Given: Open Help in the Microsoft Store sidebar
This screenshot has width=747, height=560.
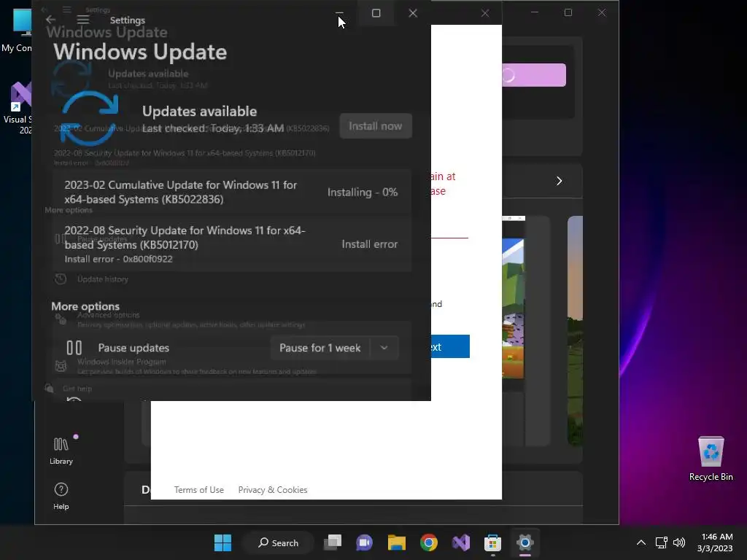Looking at the screenshot, I should 61,496.
